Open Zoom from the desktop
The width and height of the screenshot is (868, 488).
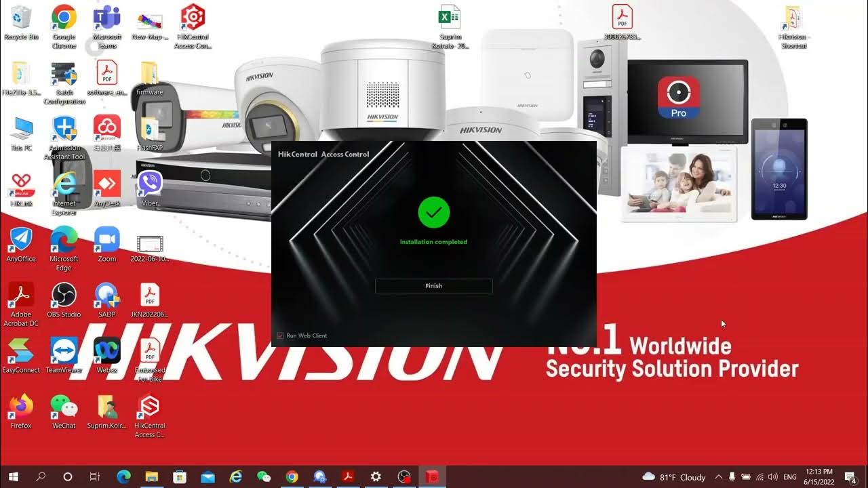(106, 245)
